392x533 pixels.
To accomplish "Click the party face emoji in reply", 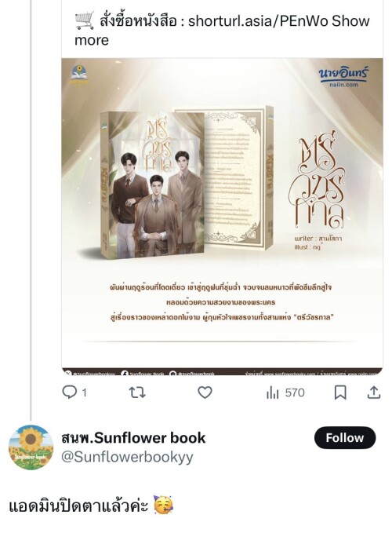I will coord(163,505).
